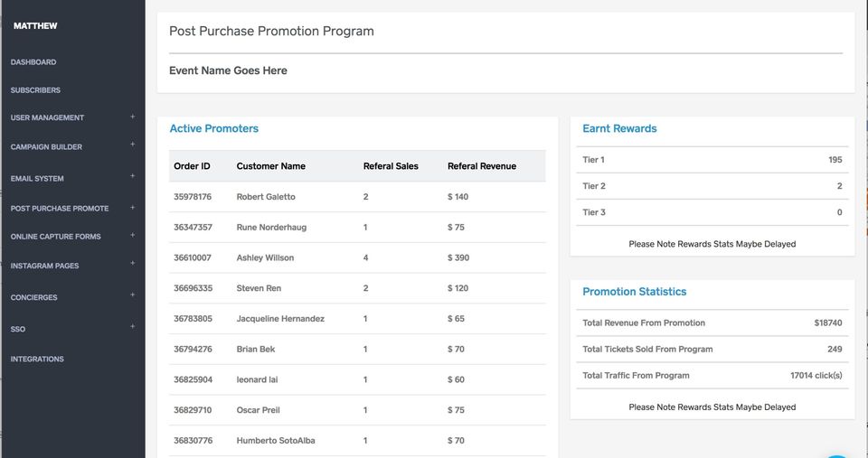Select customer Oscar Preil

258,409
